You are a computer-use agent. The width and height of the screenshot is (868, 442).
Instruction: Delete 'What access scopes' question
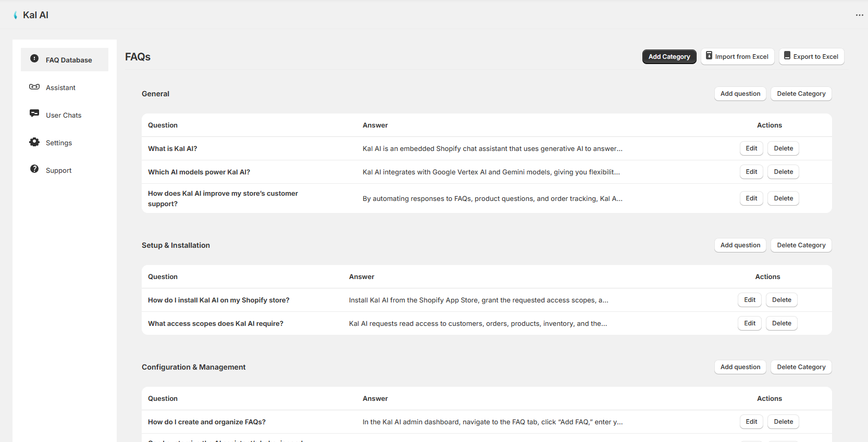(x=781, y=323)
